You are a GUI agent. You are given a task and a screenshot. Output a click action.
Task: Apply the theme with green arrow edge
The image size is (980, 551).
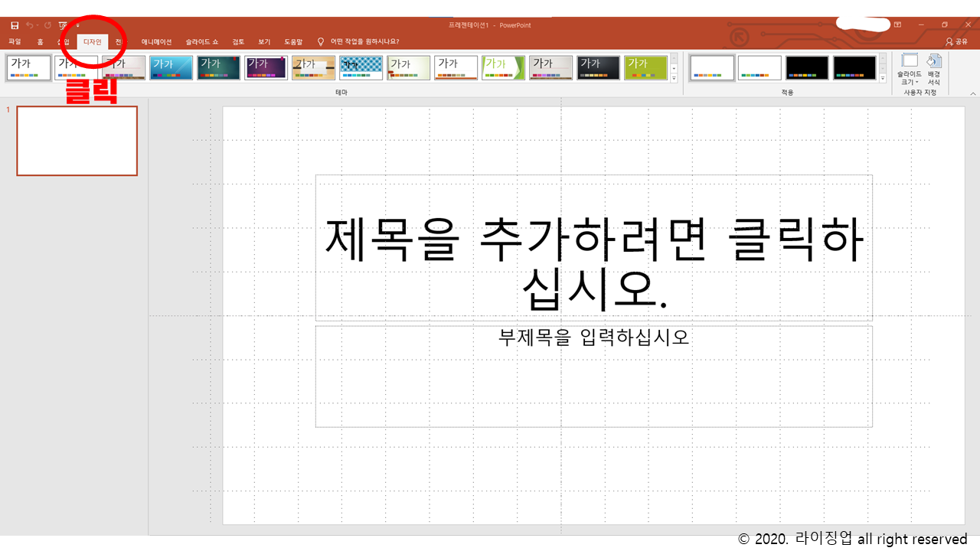point(503,67)
